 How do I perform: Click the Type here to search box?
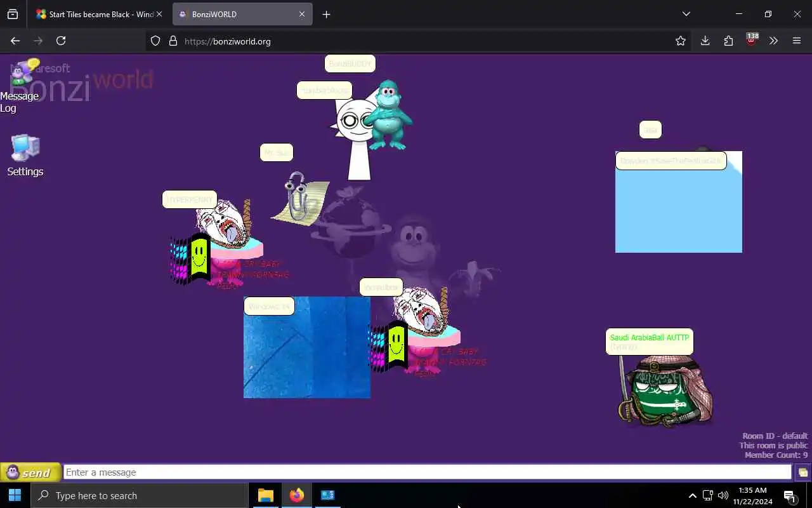140,495
